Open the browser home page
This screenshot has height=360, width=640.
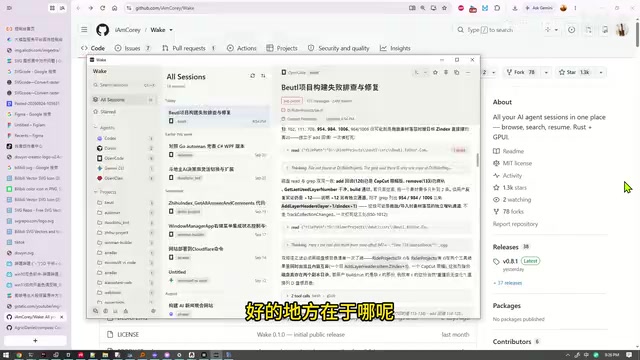(115, 8)
